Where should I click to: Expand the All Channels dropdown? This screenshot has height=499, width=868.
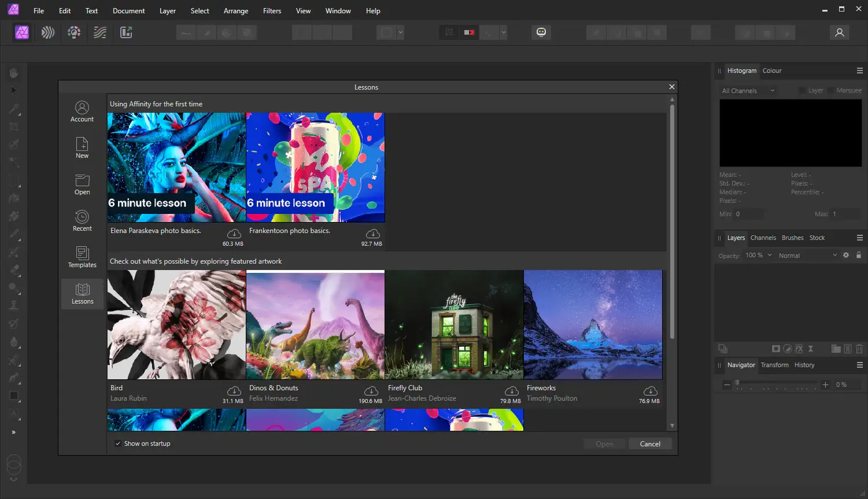[748, 91]
